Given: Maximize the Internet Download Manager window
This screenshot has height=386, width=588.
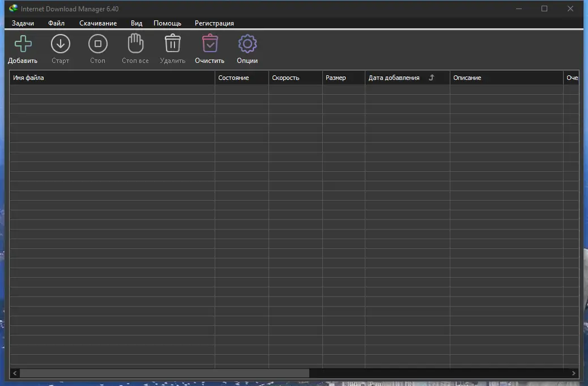Looking at the screenshot, I should pos(544,9).
